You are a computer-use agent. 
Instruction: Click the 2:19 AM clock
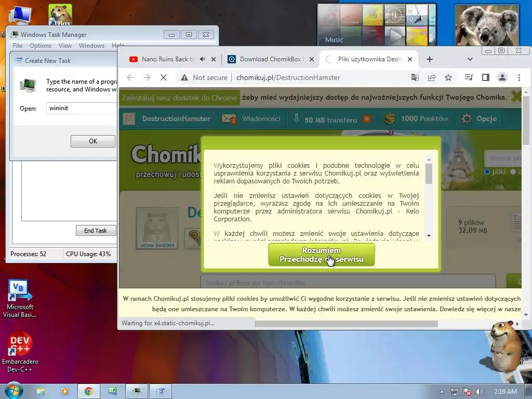click(506, 392)
